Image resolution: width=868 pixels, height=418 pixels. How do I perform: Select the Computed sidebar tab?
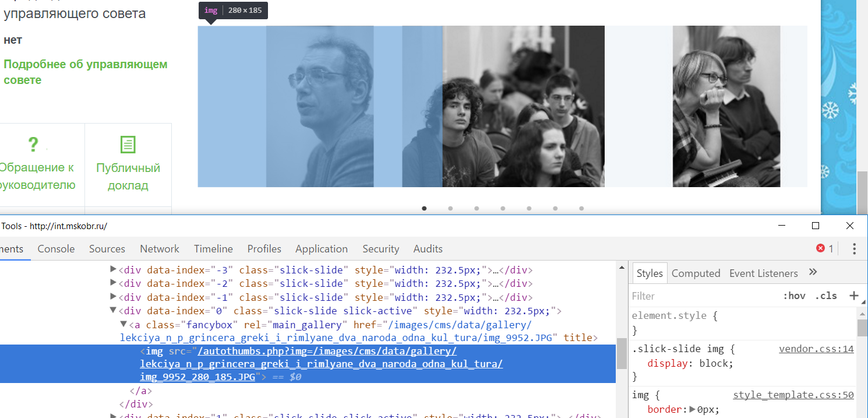[x=696, y=273]
